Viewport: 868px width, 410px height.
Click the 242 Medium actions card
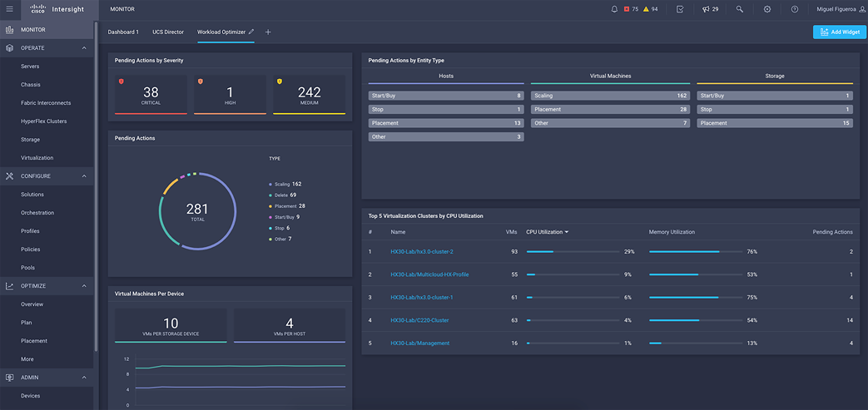pos(309,95)
